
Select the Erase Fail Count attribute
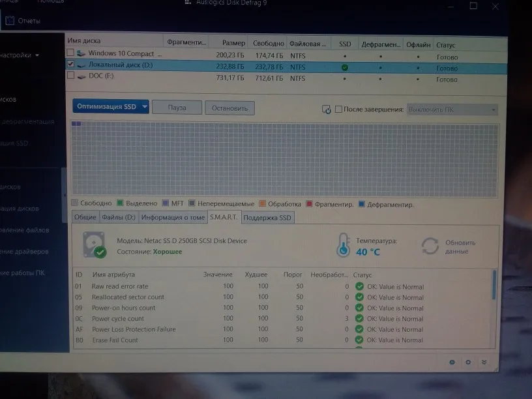click(x=115, y=340)
